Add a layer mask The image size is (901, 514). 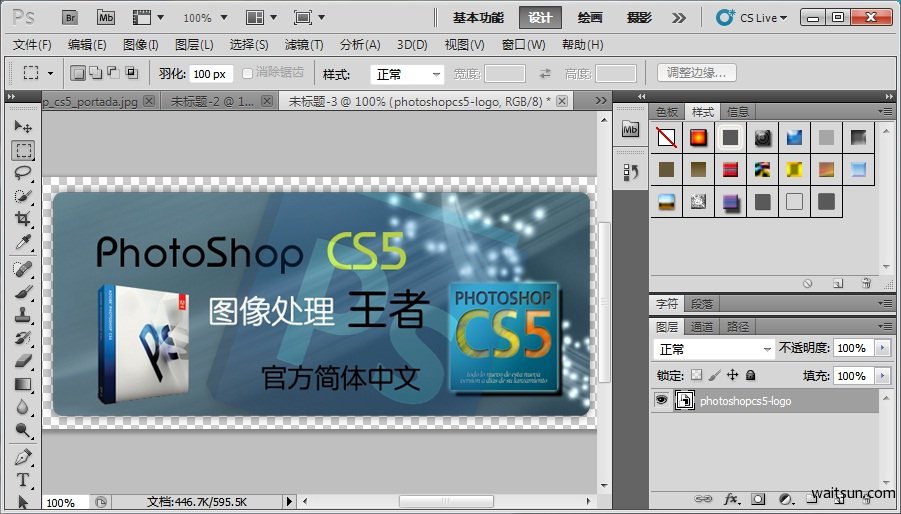758,499
